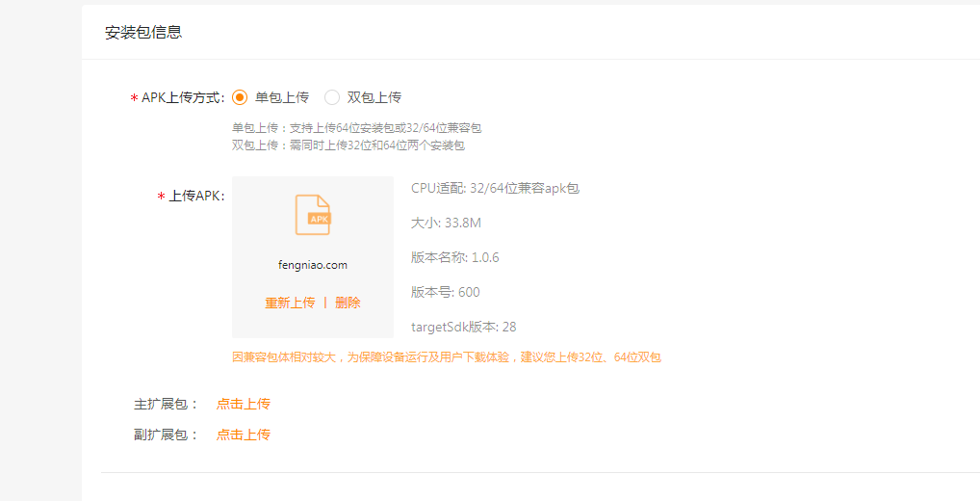Image resolution: width=980 pixels, height=501 pixels.
Task: Click the 大小: 33.8M value
Action: [447, 223]
